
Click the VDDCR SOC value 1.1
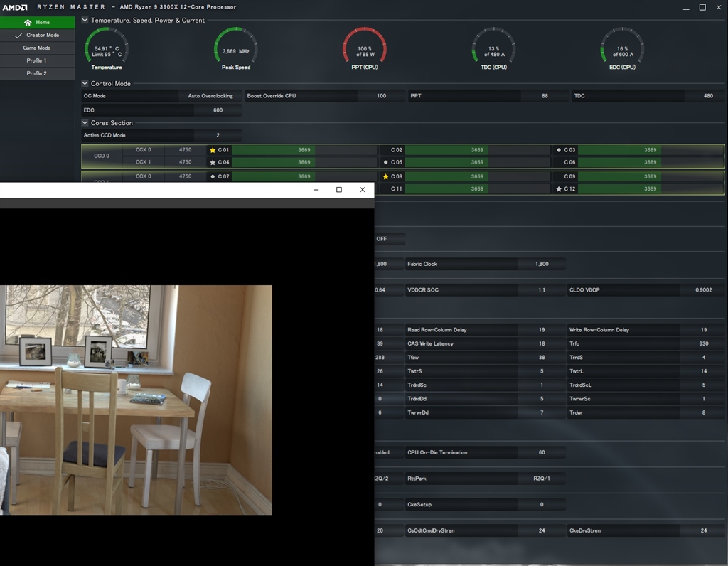542,289
